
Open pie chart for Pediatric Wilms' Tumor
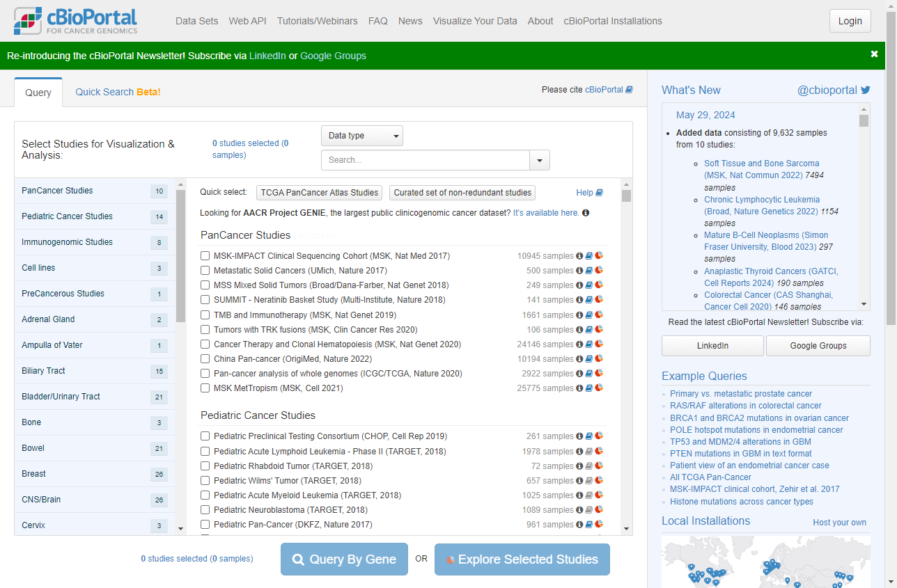click(599, 480)
